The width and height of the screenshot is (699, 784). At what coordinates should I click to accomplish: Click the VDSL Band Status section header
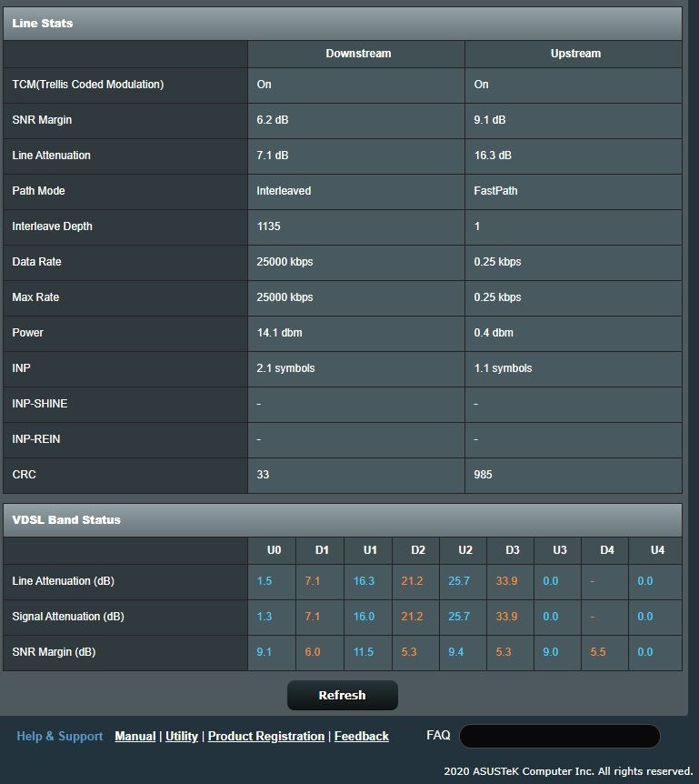coord(66,519)
